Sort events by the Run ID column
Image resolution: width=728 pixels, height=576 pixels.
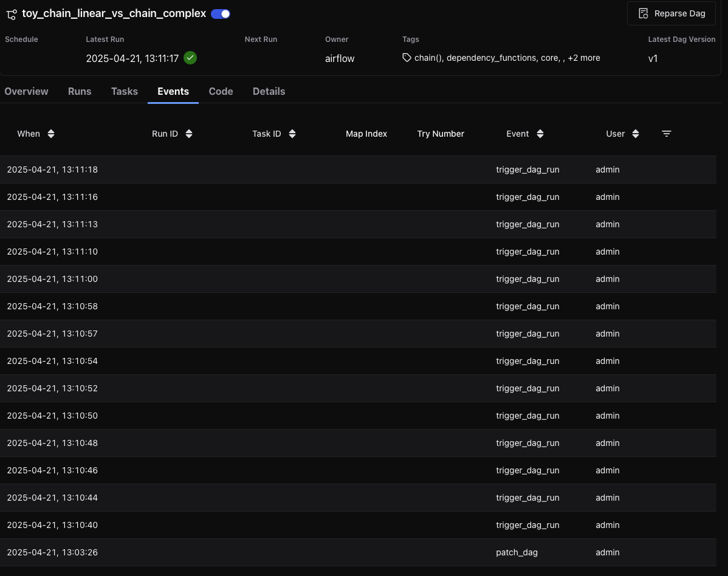188,133
